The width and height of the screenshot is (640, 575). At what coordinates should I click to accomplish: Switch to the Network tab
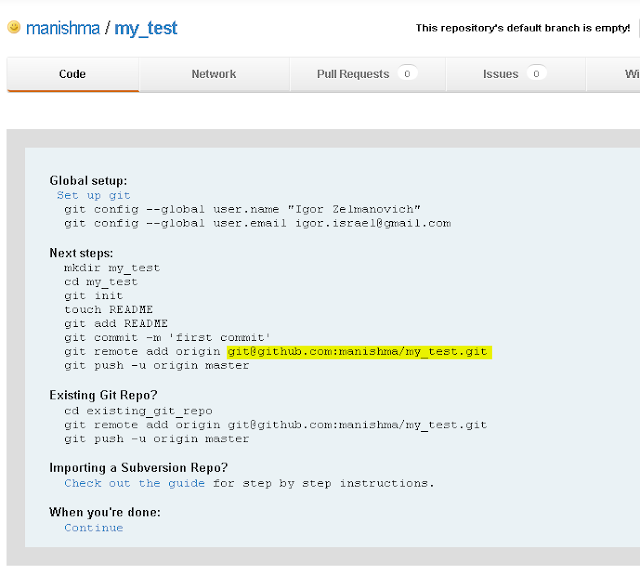tap(214, 74)
